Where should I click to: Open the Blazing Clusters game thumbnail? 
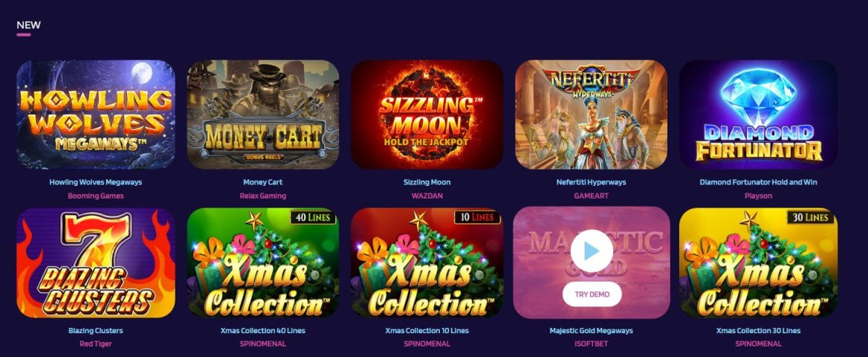pyautogui.click(x=96, y=263)
